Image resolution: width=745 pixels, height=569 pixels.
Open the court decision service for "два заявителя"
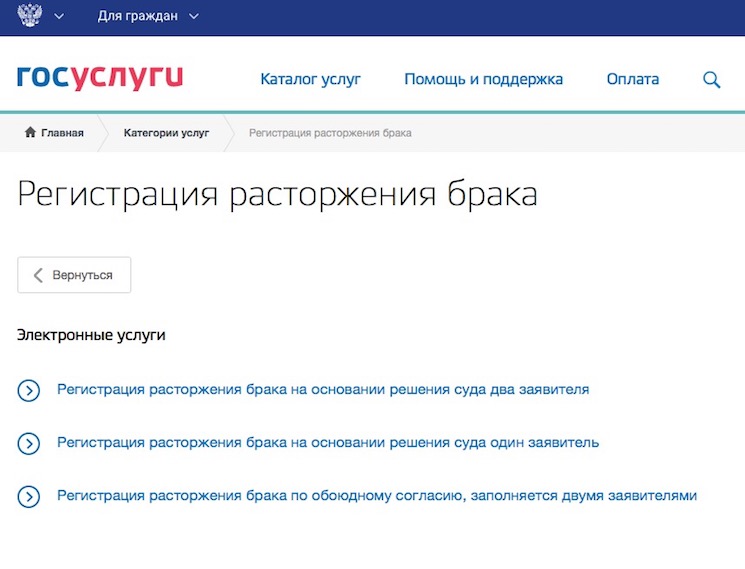coord(323,389)
